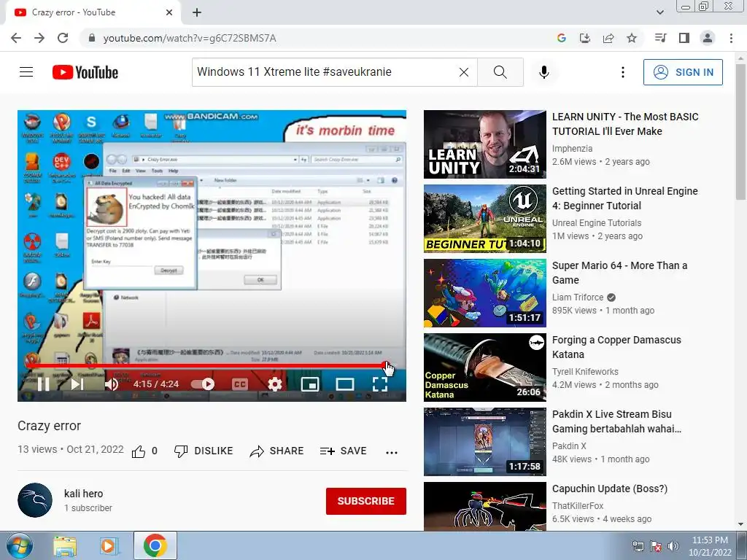This screenshot has height=560, width=747.
Task: Enable miniplayer mode
Action: tap(310, 384)
